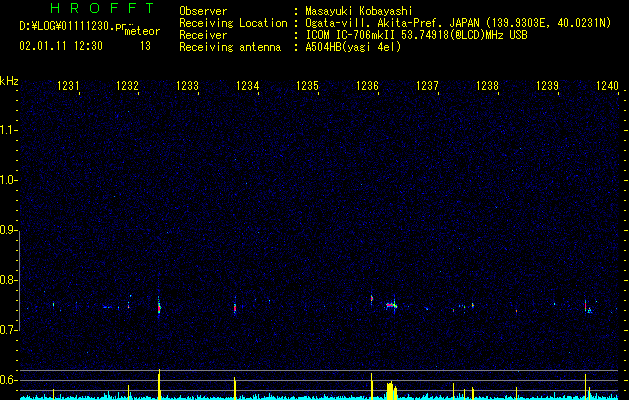Click the date stamp 02.01.11 12:30
Screen dimensions: 629x400
pos(61,46)
